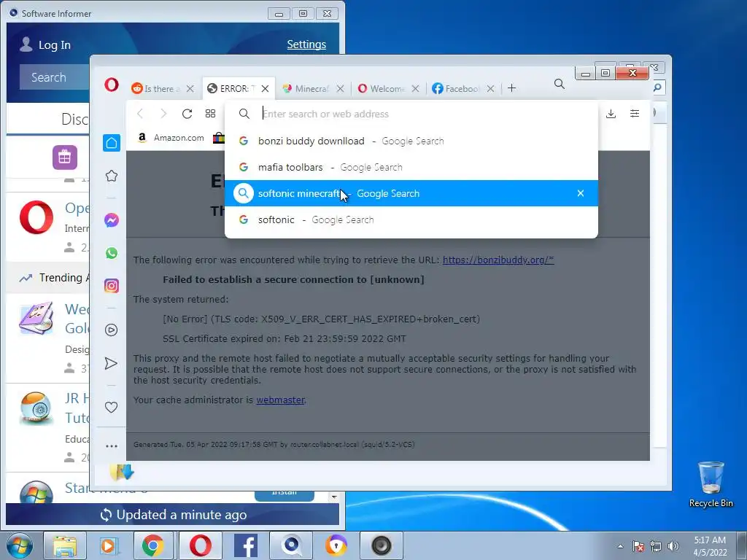
Task: Open Facebook app from taskbar
Action: click(246, 545)
